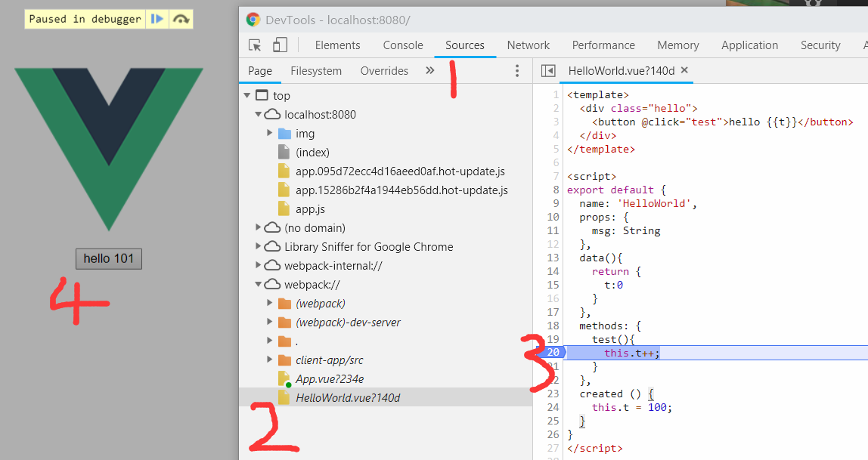Click the hello 101 button on page
The height and width of the screenshot is (460, 868).
click(109, 259)
